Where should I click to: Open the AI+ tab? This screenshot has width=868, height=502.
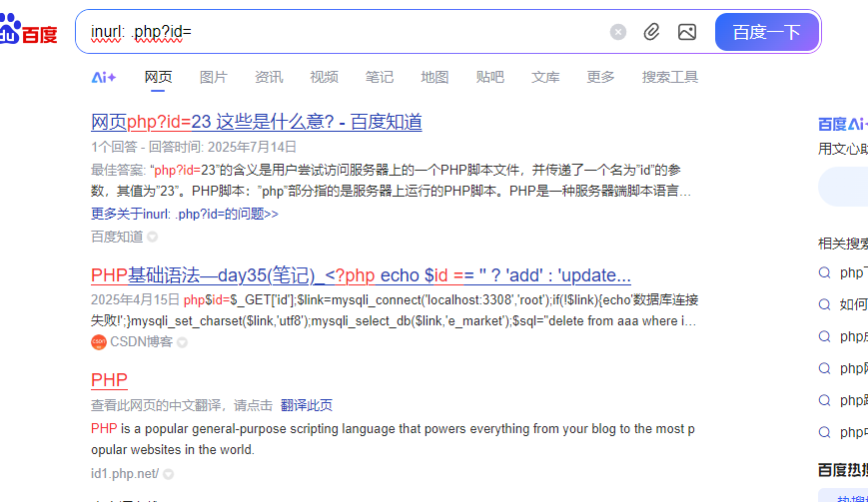click(104, 77)
